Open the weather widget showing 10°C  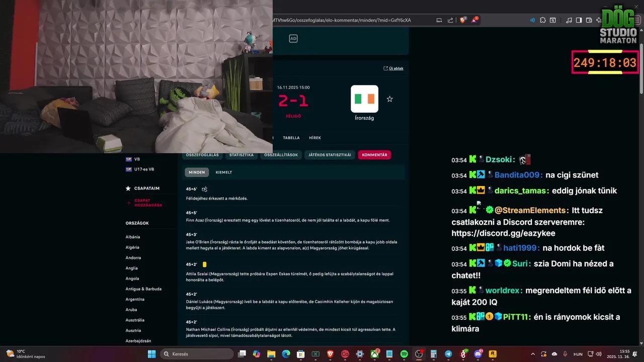(25, 354)
